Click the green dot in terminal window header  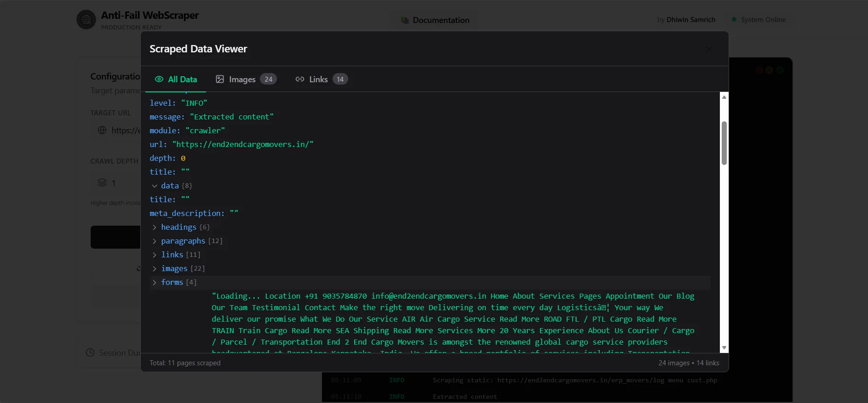point(780,70)
